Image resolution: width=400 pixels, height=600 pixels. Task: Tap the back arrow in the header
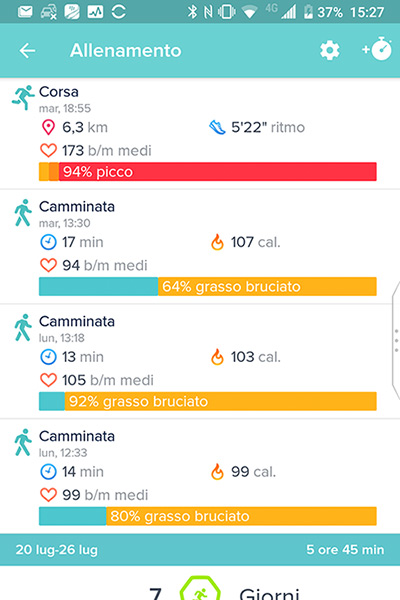27,51
